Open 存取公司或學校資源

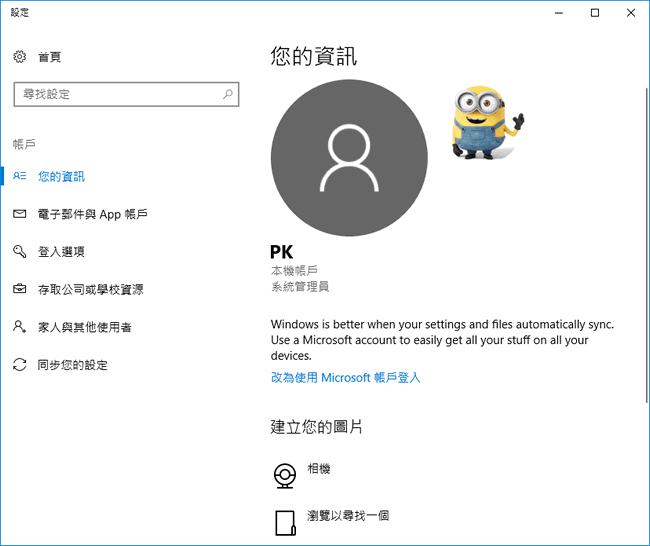pyautogui.click(x=90, y=289)
